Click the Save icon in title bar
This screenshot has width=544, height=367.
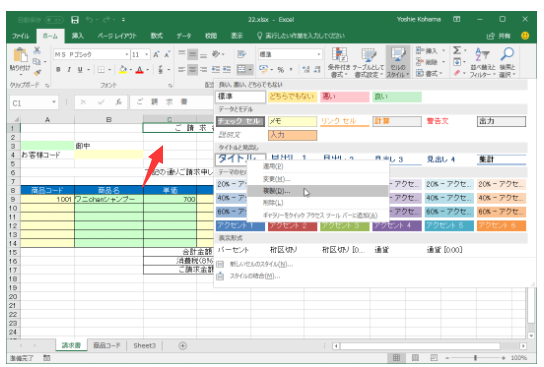(x=75, y=20)
